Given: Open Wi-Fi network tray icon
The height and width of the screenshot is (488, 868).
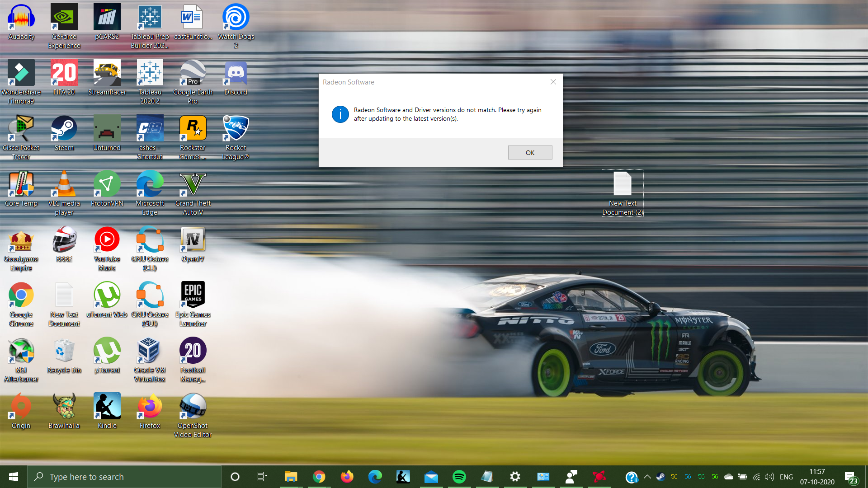Looking at the screenshot, I should click(x=756, y=477).
